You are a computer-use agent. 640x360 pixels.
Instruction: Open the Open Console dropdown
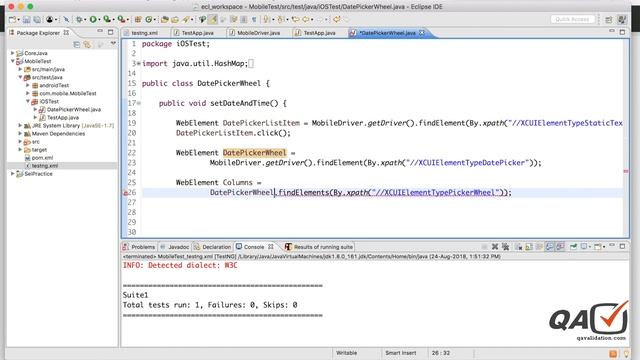click(x=604, y=247)
